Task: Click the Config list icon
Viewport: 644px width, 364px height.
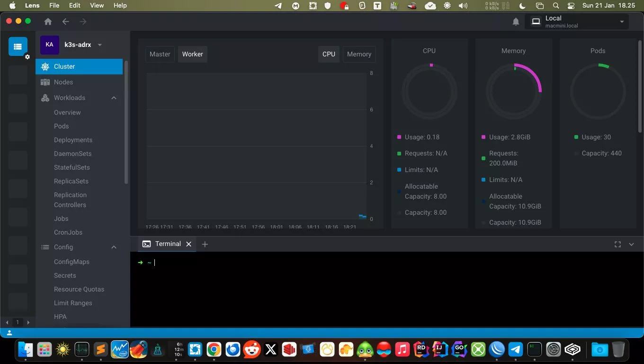Action: pos(45,247)
